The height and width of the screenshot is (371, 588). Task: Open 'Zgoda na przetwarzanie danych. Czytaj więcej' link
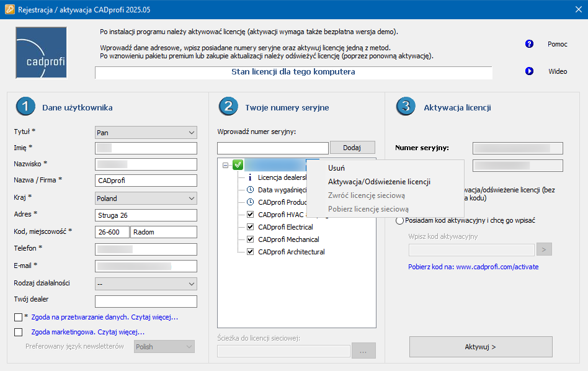[105, 317]
